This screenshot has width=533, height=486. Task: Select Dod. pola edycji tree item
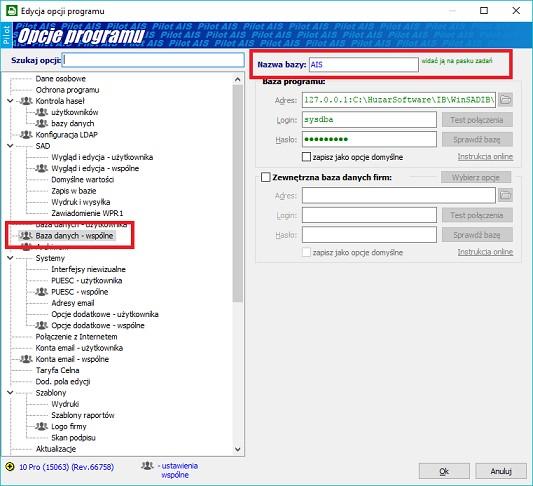[63, 381]
